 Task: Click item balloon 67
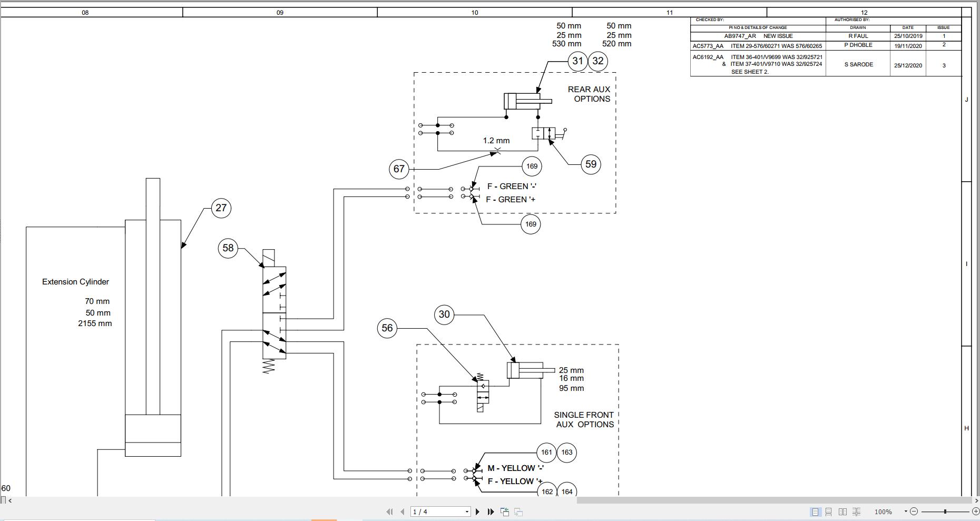coord(399,169)
